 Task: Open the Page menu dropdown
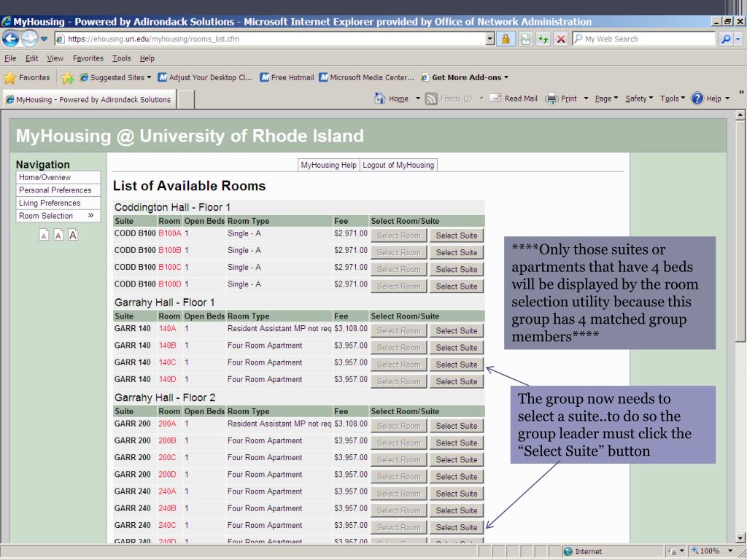pos(606,98)
